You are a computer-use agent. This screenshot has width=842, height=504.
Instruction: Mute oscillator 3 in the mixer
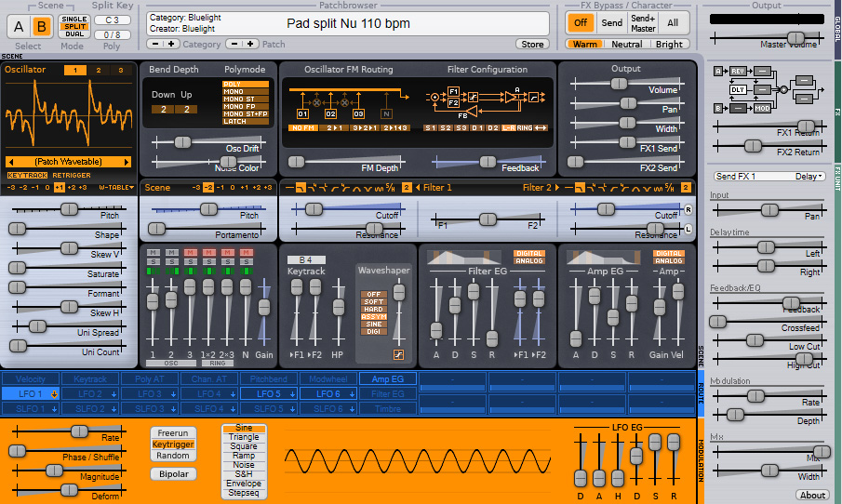click(x=190, y=252)
